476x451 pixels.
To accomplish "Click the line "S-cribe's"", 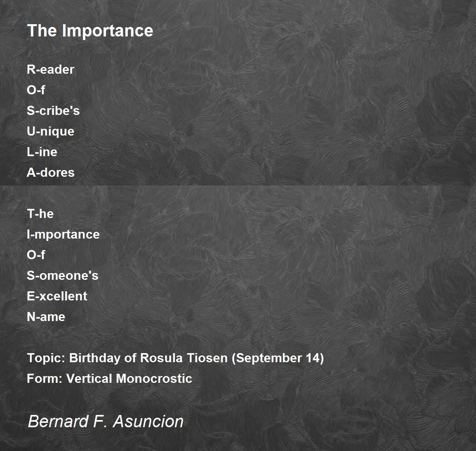I will (x=53, y=111).
